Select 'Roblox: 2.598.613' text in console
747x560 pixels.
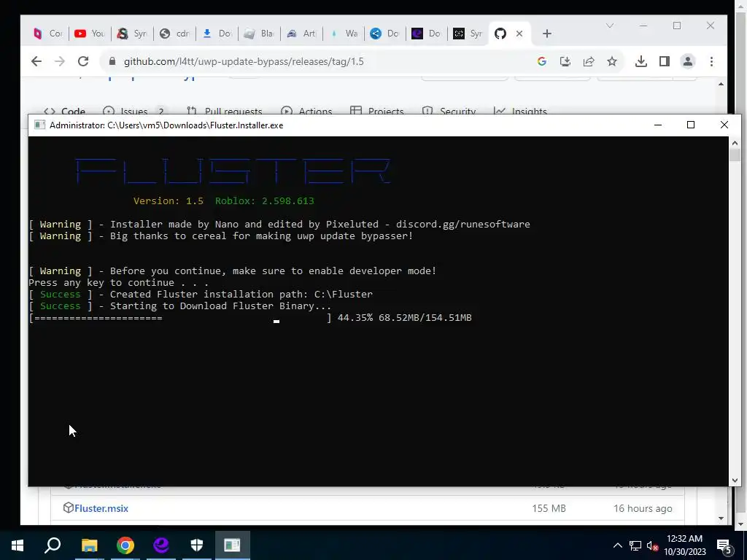coord(264,201)
